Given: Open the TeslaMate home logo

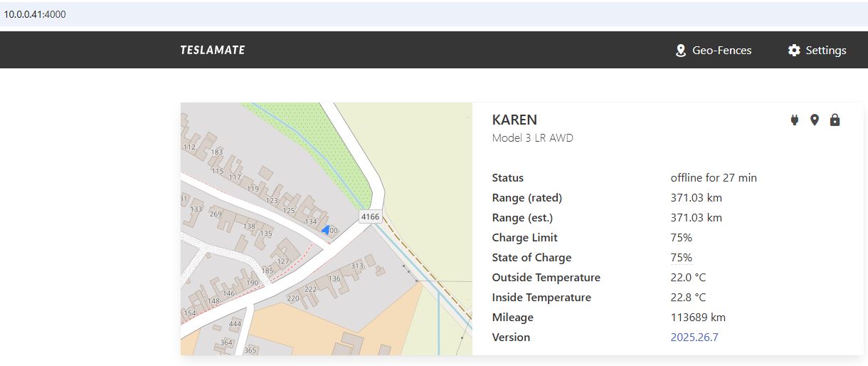Looking at the screenshot, I should (x=213, y=50).
